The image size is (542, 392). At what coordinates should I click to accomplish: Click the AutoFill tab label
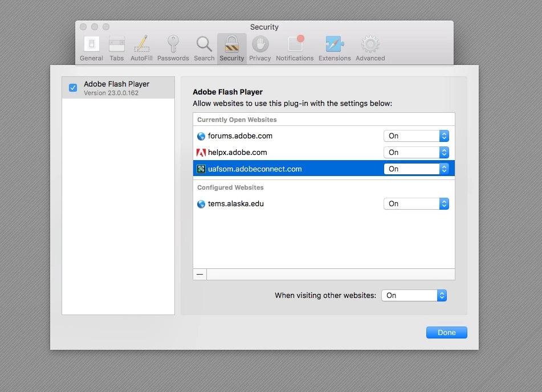(141, 58)
